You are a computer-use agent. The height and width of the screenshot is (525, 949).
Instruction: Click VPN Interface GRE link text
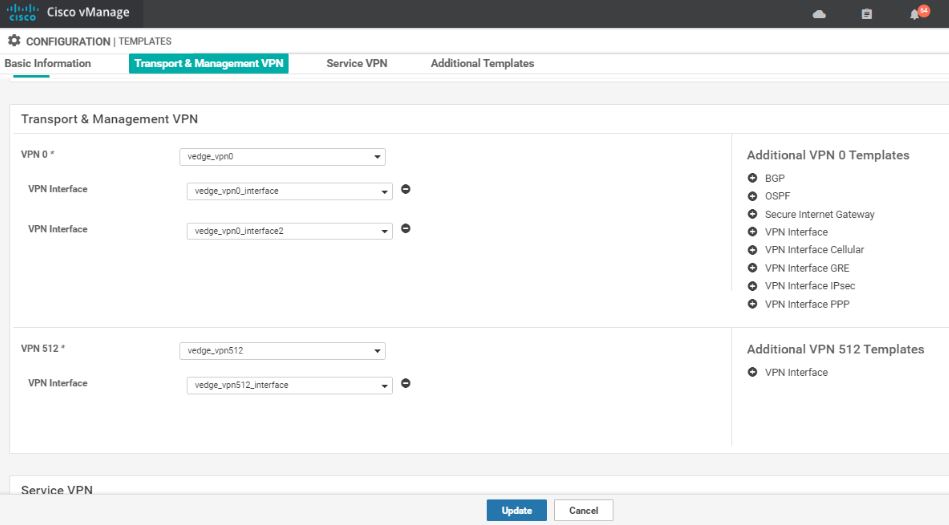[x=807, y=268]
